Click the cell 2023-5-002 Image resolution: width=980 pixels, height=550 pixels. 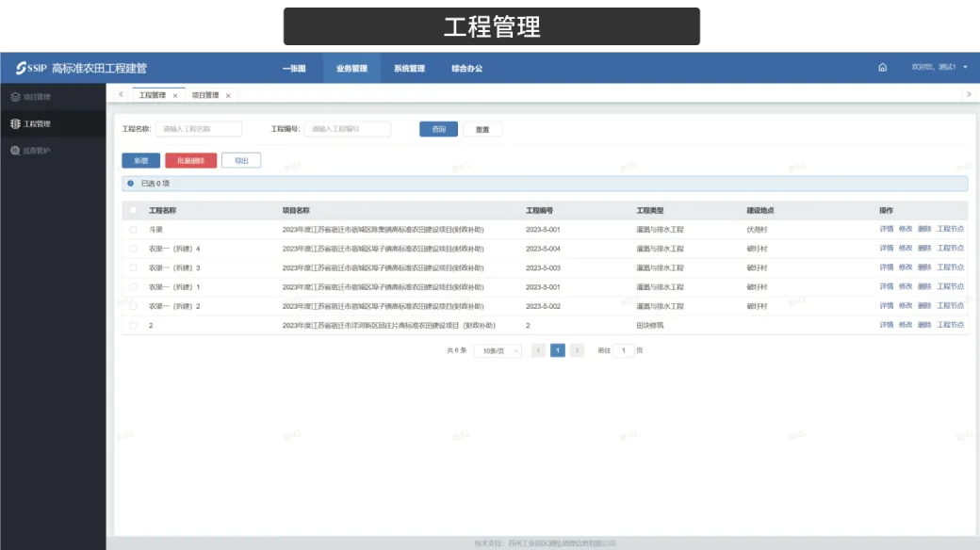tap(543, 306)
